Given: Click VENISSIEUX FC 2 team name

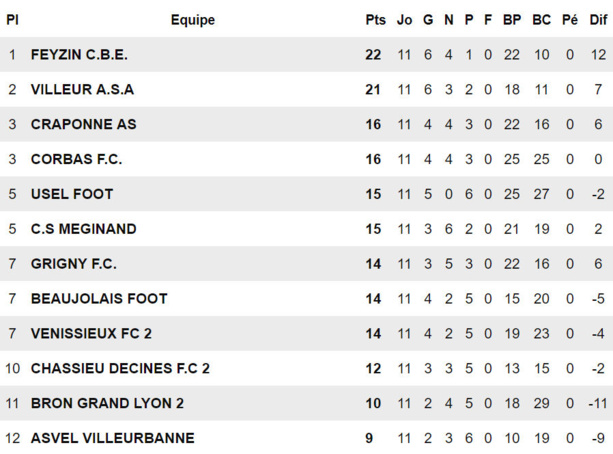Looking at the screenshot, I should click(91, 333).
